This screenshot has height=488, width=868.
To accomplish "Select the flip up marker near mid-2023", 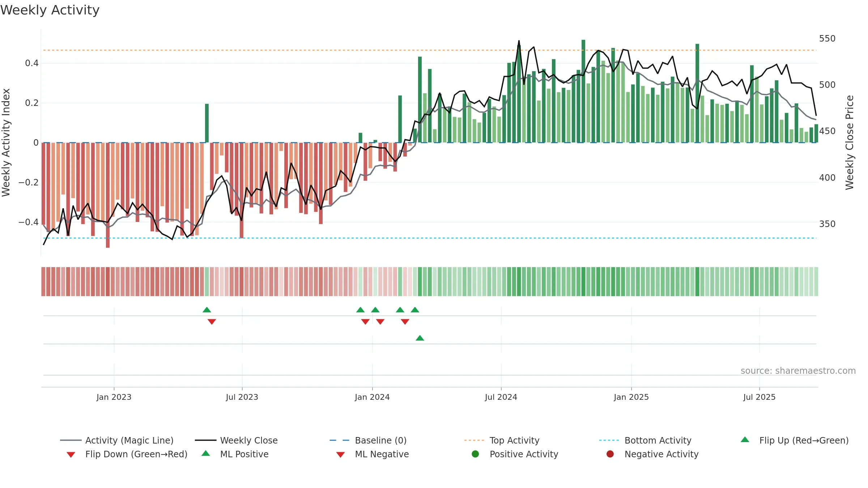I will pos(207,310).
